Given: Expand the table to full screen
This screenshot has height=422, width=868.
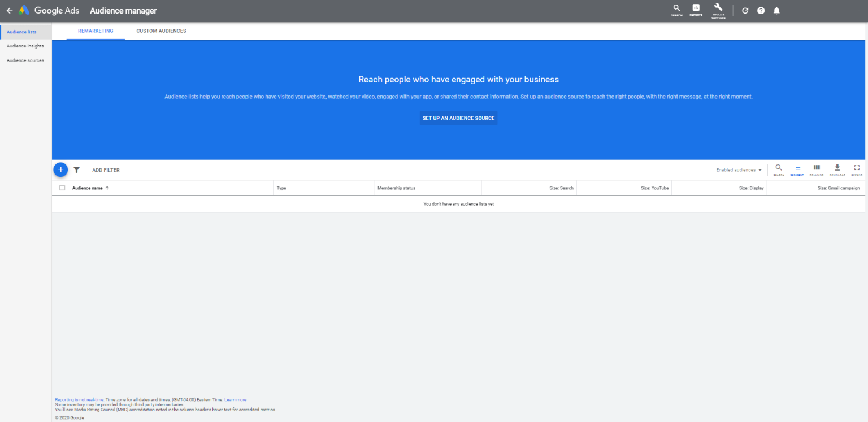Looking at the screenshot, I should point(857,169).
